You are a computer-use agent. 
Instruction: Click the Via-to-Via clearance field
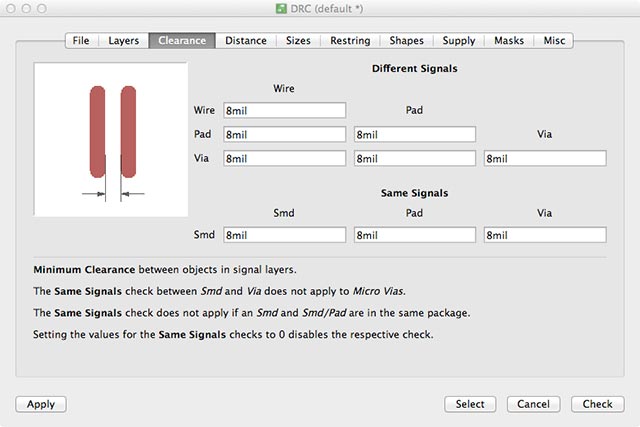point(545,158)
